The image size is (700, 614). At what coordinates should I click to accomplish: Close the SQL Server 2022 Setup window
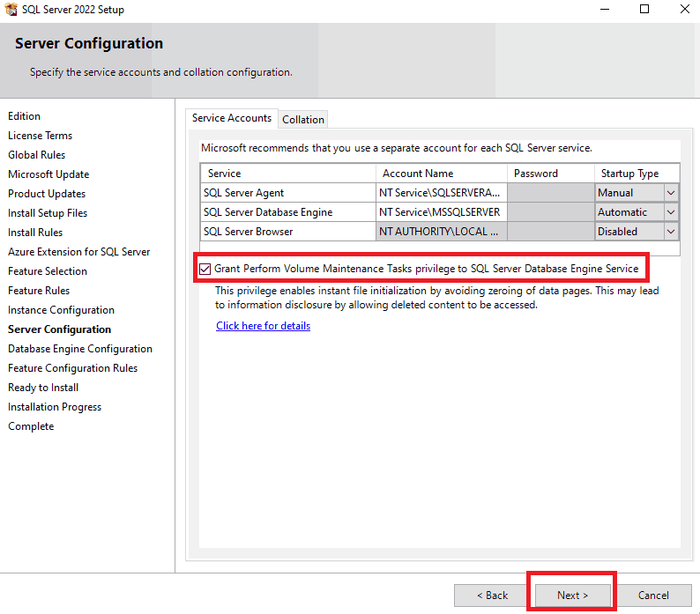click(684, 10)
